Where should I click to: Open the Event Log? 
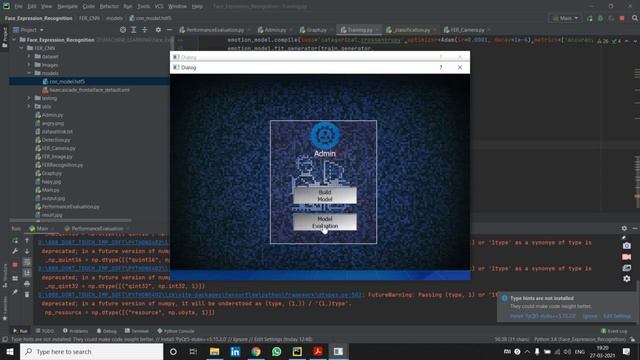point(614,331)
